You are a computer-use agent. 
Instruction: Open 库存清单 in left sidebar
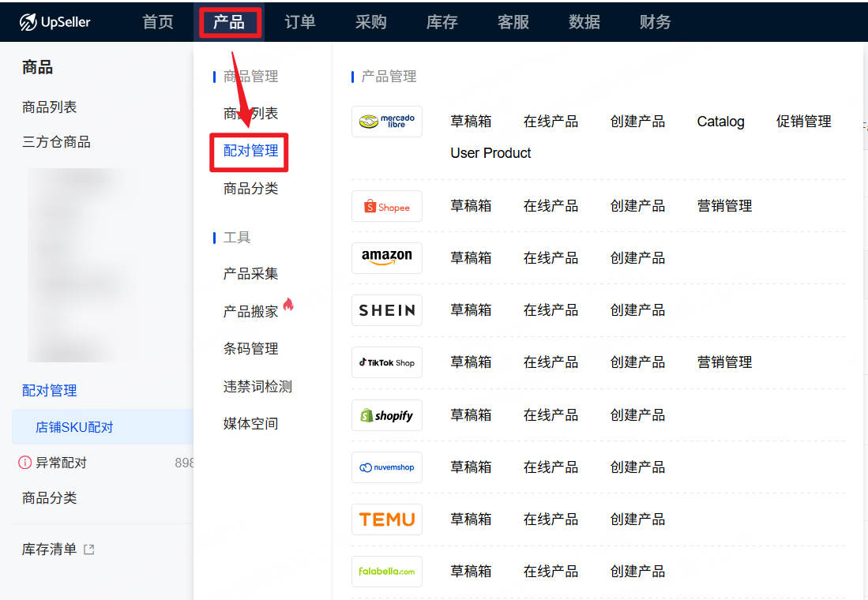(49, 549)
